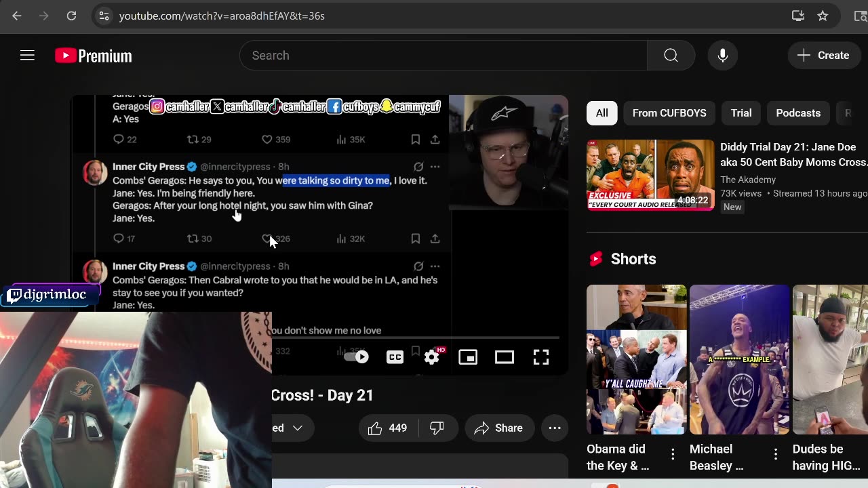Image resolution: width=868 pixels, height=488 pixels.
Task: Select the All filter chip
Action: (x=602, y=113)
